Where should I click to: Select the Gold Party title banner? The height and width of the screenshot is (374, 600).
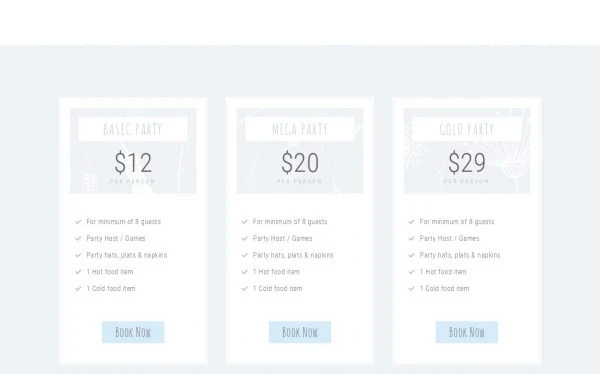[467, 129]
